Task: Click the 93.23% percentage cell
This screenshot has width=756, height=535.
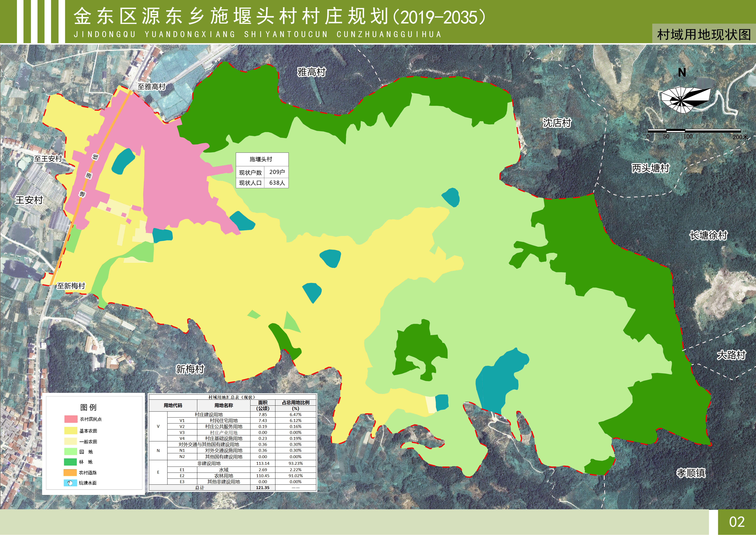Action: point(296,463)
